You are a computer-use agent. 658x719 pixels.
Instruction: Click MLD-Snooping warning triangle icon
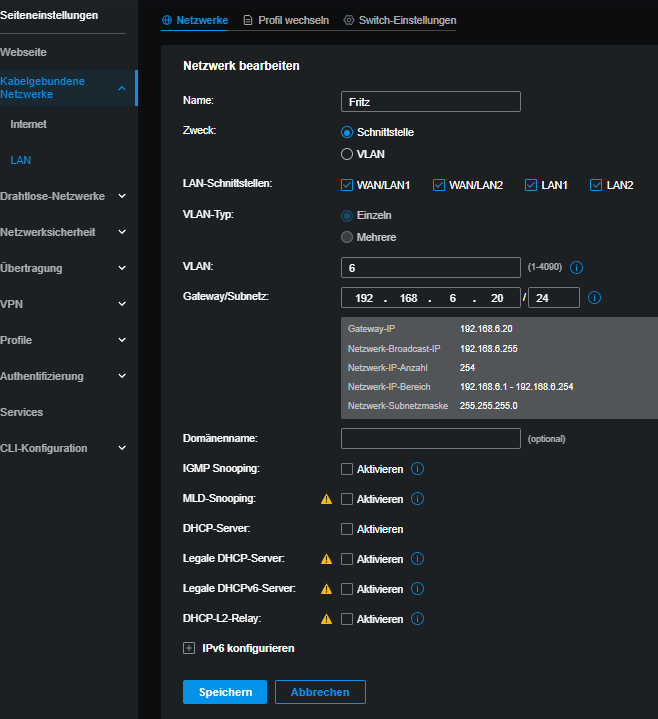coord(326,499)
